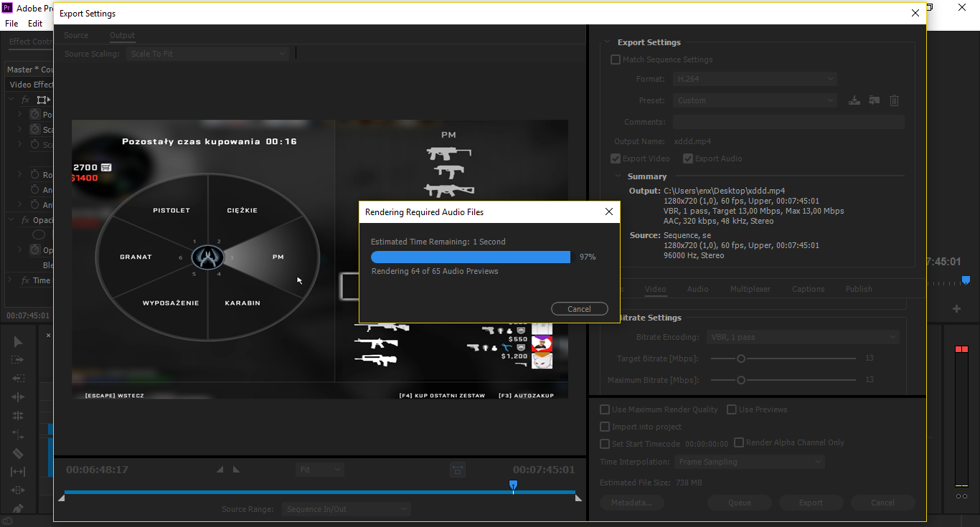
Task: Open the File menu
Action: [x=11, y=24]
